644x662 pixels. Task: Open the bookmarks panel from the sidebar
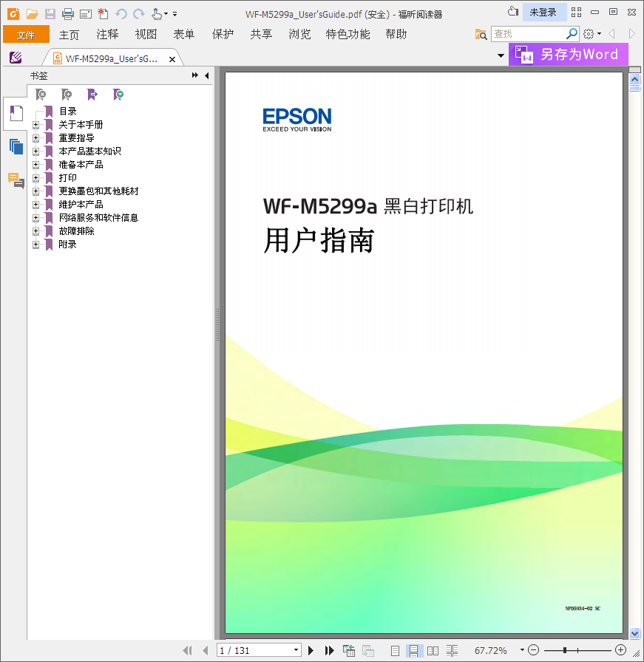pyautogui.click(x=16, y=114)
